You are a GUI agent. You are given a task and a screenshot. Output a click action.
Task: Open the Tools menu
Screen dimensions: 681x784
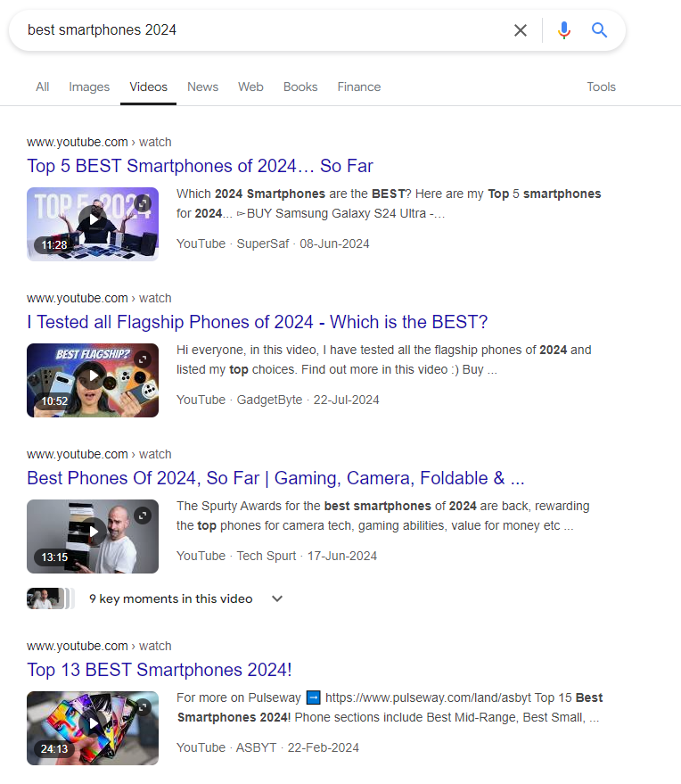pos(601,87)
